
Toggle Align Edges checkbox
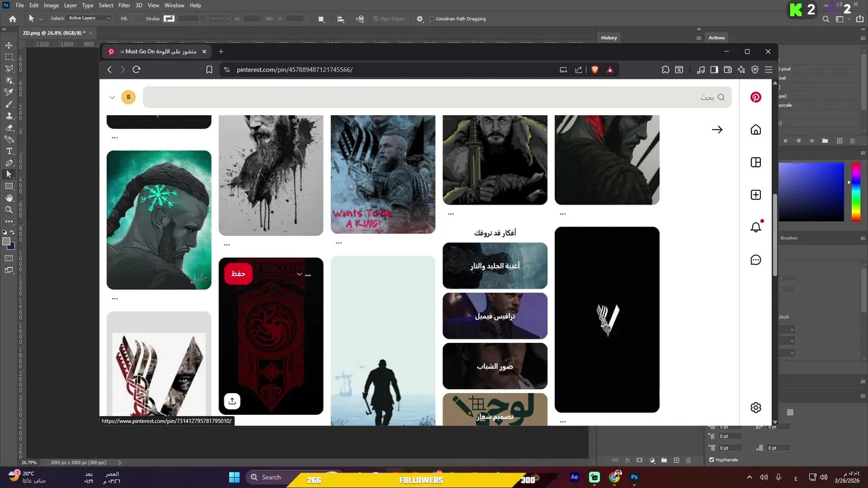click(376, 19)
